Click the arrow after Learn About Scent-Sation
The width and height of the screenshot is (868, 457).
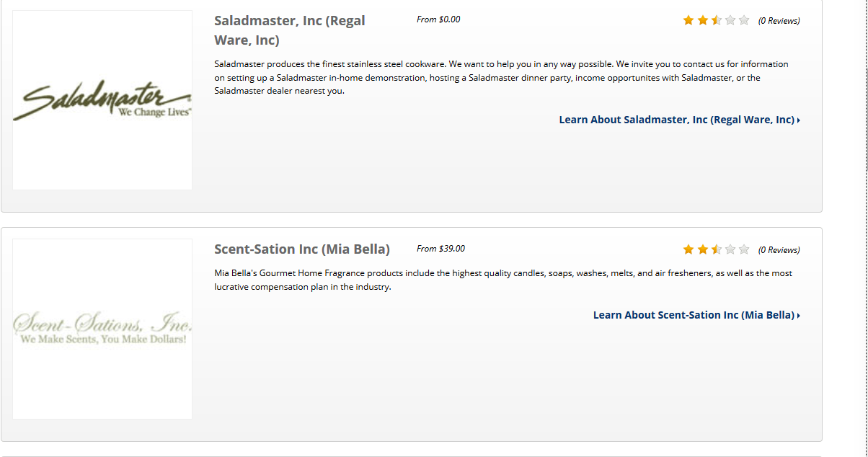[799, 316]
